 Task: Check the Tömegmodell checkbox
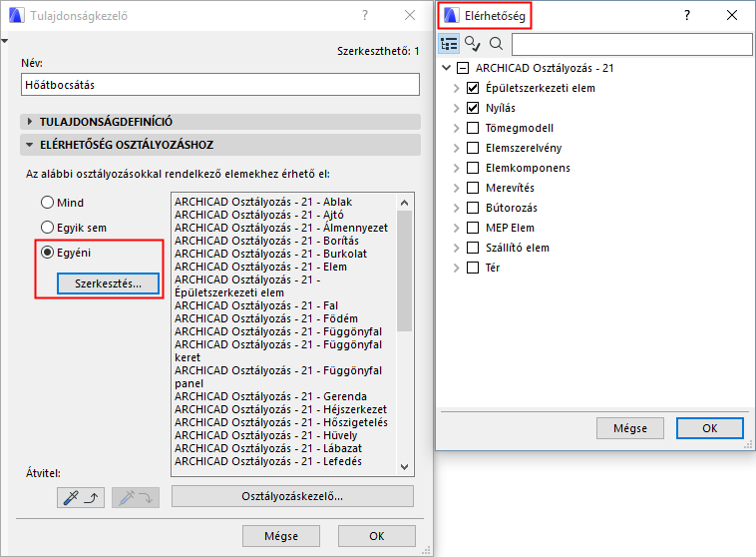[473, 128]
